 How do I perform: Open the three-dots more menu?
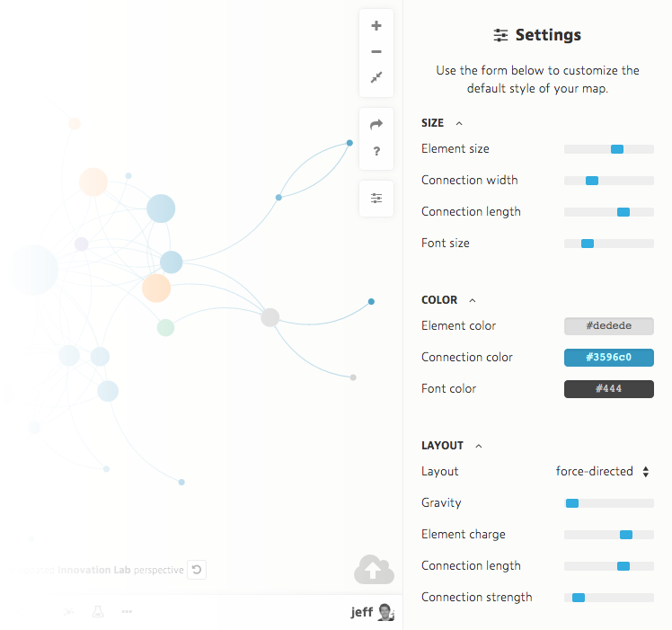pos(128,612)
